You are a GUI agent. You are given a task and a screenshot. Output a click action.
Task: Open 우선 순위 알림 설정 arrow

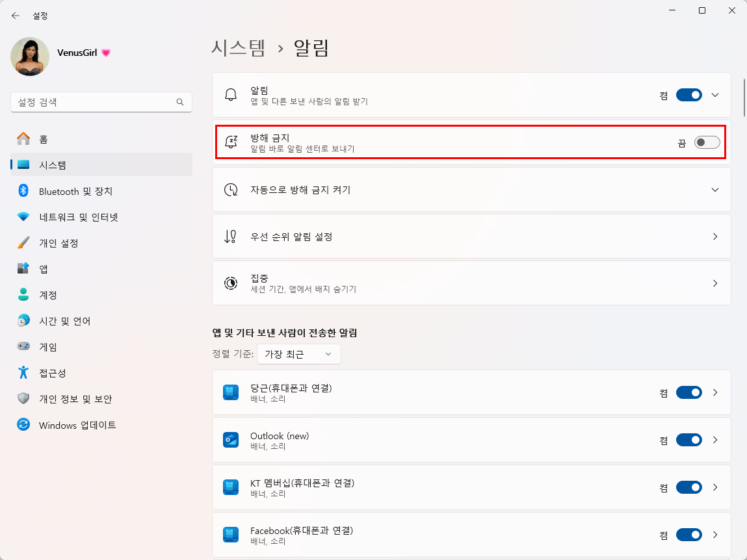click(x=715, y=236)
